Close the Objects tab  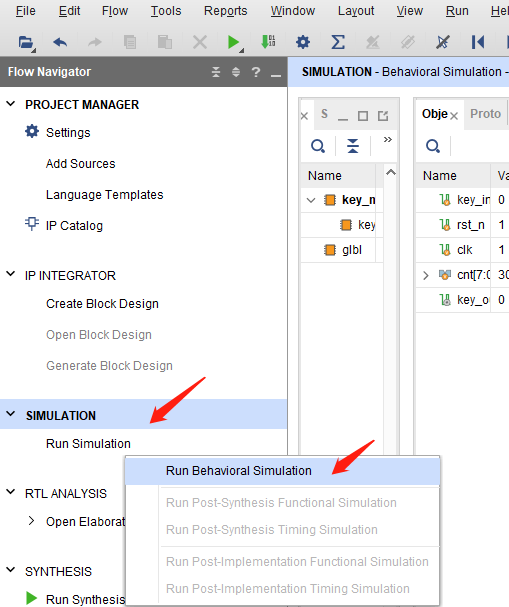[454, 116]
